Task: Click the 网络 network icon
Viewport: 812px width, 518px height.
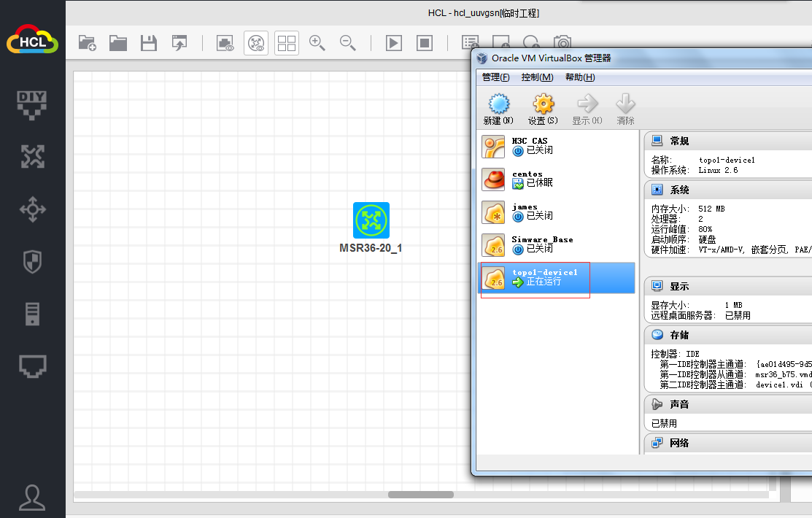Action: 657,442
